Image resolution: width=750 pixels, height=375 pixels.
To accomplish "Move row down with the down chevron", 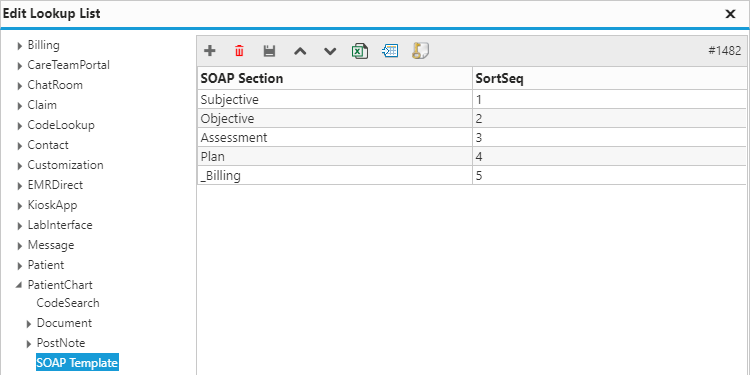I will click(x=330, y=51).
